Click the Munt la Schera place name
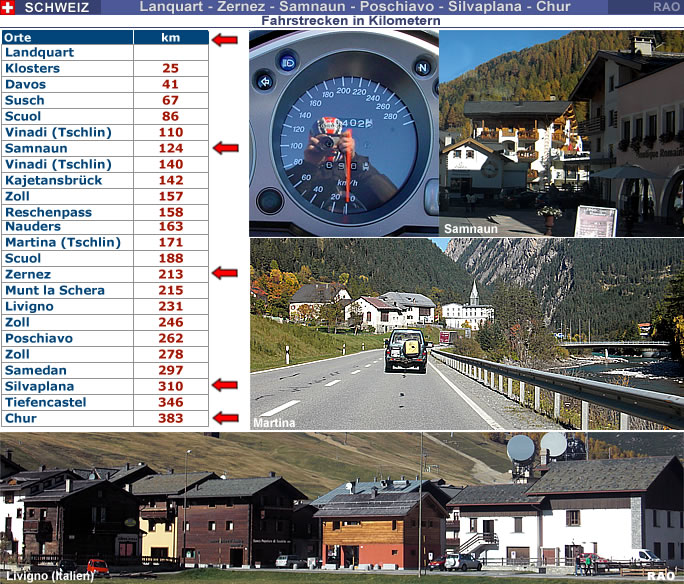The image size is (684, 584). (55, 290)
